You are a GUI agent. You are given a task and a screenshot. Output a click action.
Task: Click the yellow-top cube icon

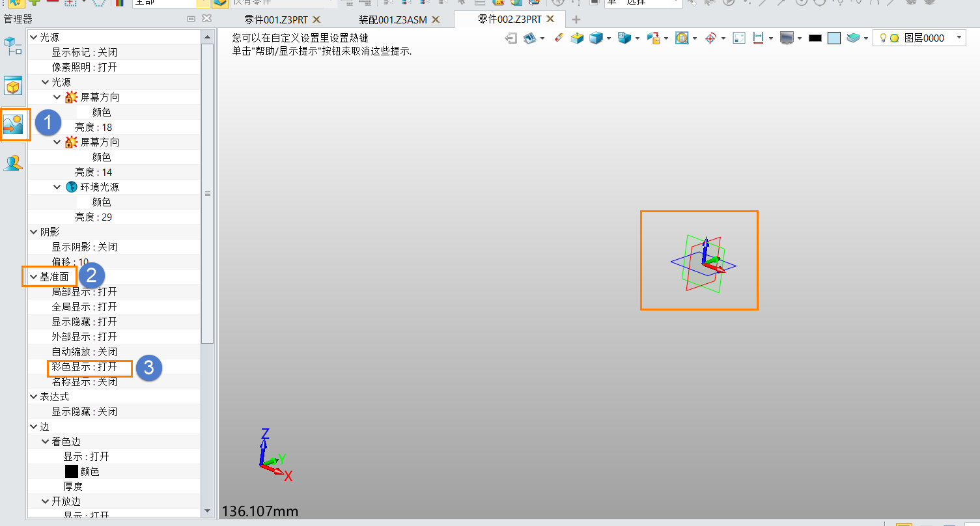click(577, 38)
